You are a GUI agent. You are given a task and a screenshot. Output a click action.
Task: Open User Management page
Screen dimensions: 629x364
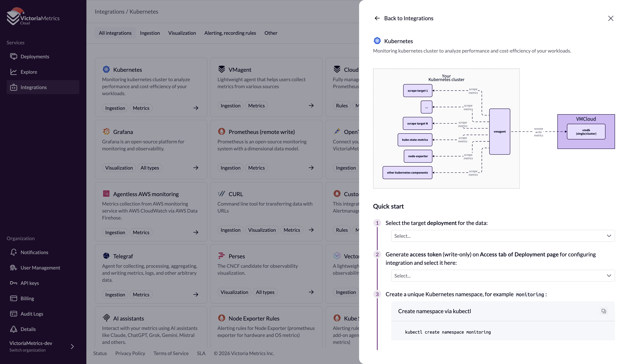(40, 268)
